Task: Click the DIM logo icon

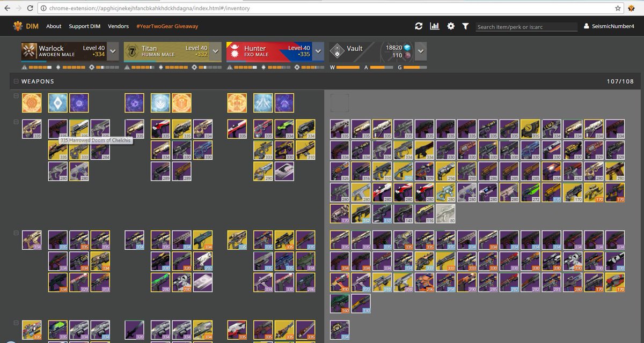Action: 18,26
